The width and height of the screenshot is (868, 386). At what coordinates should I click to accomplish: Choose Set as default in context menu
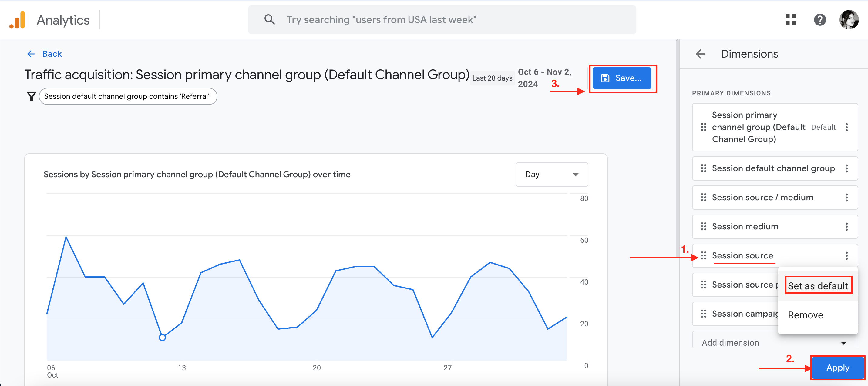817,286
